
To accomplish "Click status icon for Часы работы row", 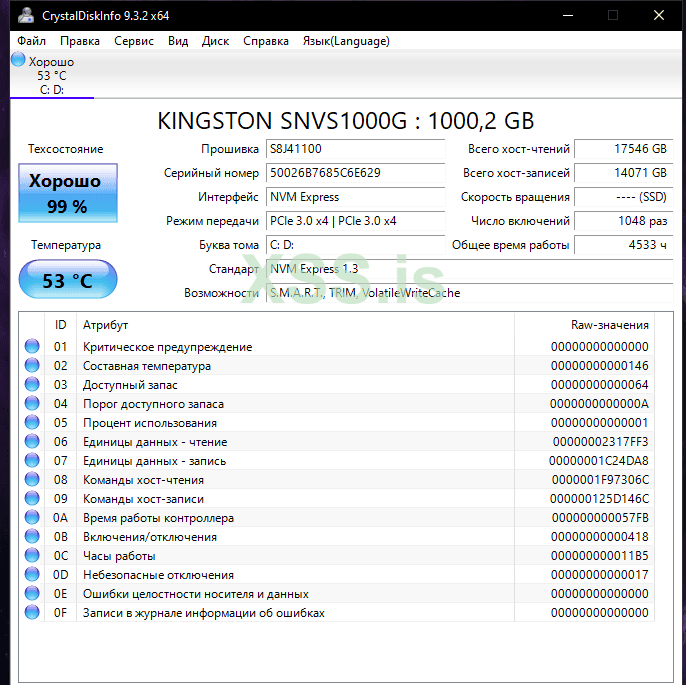I will pyautogui.click(x=32, y=556).
